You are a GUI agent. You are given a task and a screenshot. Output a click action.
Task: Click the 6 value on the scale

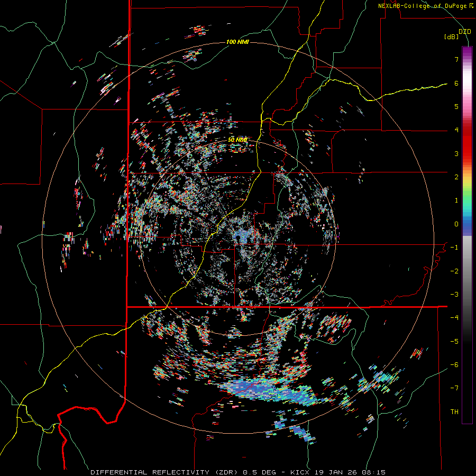(456, 83)
